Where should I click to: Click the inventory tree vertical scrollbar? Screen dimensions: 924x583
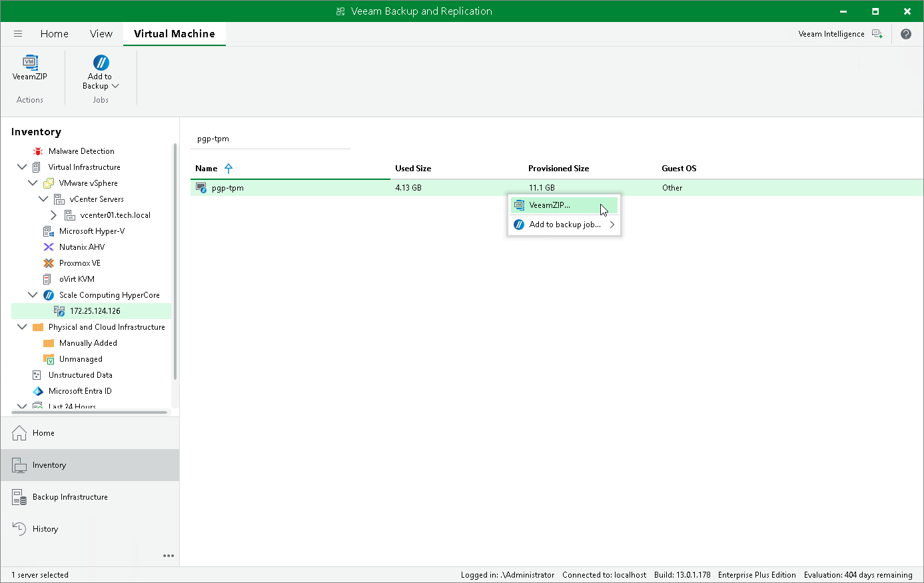point(175,262)
